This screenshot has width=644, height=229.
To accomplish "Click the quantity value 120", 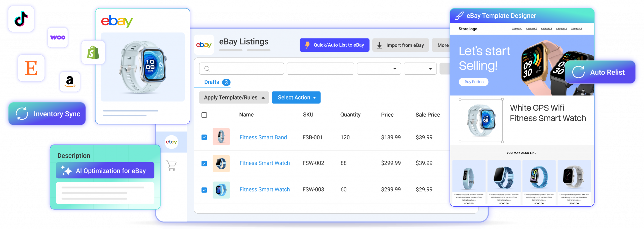I will point(345,137).
